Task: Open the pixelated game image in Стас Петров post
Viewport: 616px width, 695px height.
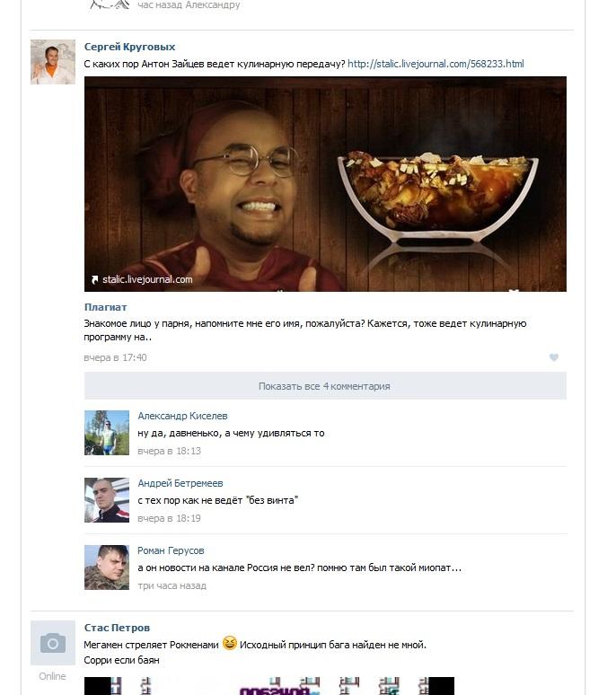Action: 269,686
